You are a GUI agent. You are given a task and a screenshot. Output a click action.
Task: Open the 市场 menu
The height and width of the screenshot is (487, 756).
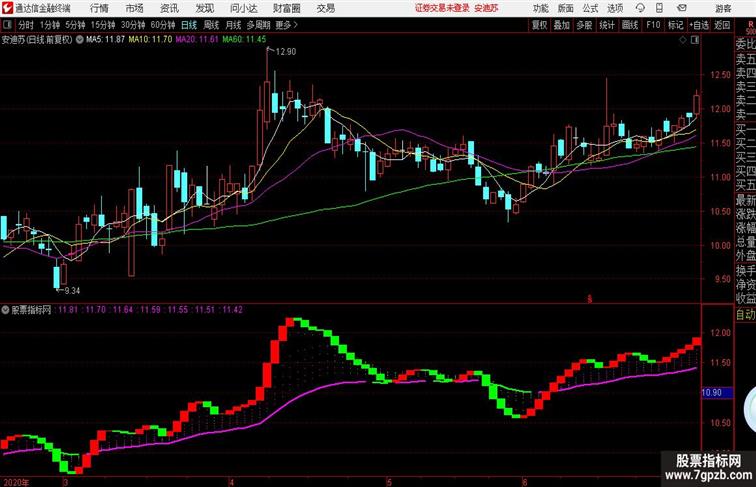click(134, 8)
